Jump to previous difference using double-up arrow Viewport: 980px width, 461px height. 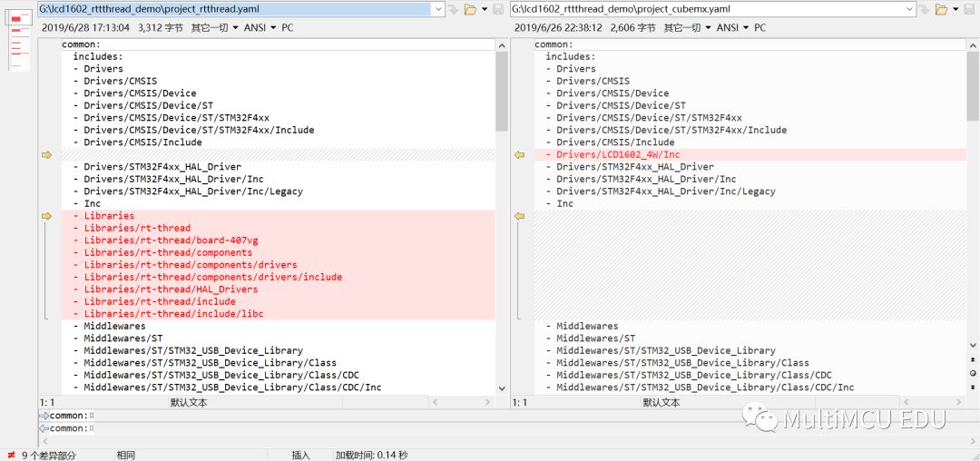tap(973, 360)
